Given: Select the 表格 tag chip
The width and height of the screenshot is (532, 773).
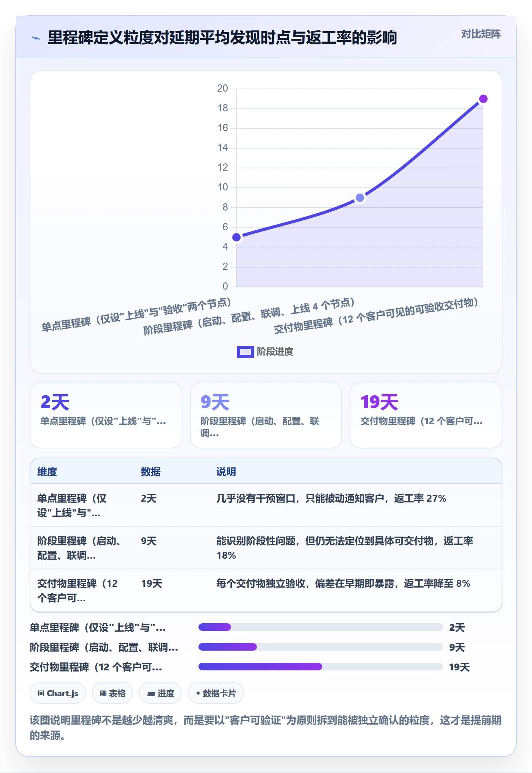Looking at the screenshot, I should point(112,693).
